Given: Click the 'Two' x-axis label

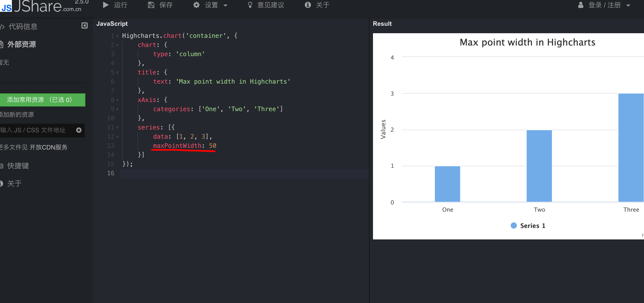Looking at the screenshot, I should (x=539, y=210).
